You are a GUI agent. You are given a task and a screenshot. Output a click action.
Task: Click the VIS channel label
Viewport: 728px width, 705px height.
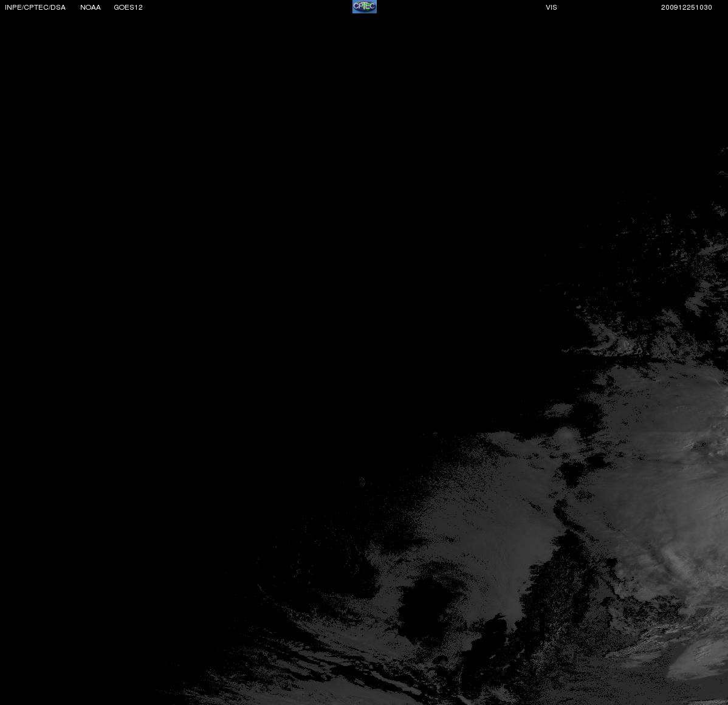[552, 7]
